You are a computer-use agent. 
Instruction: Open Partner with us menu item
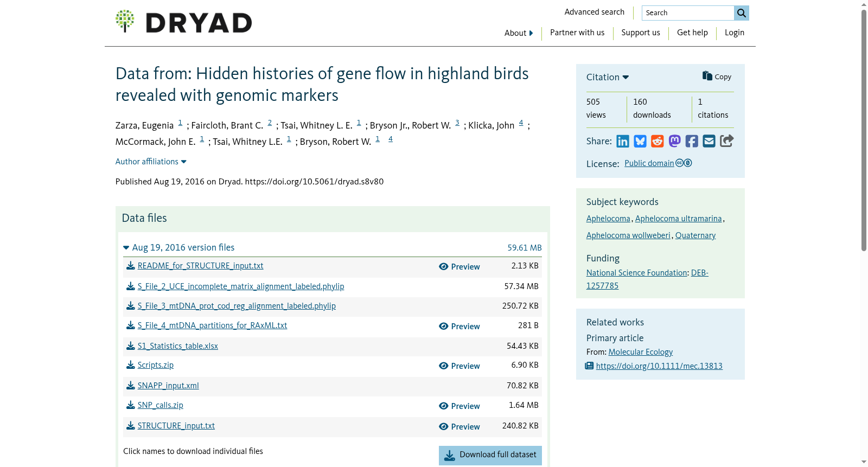[x=577, y=33]
